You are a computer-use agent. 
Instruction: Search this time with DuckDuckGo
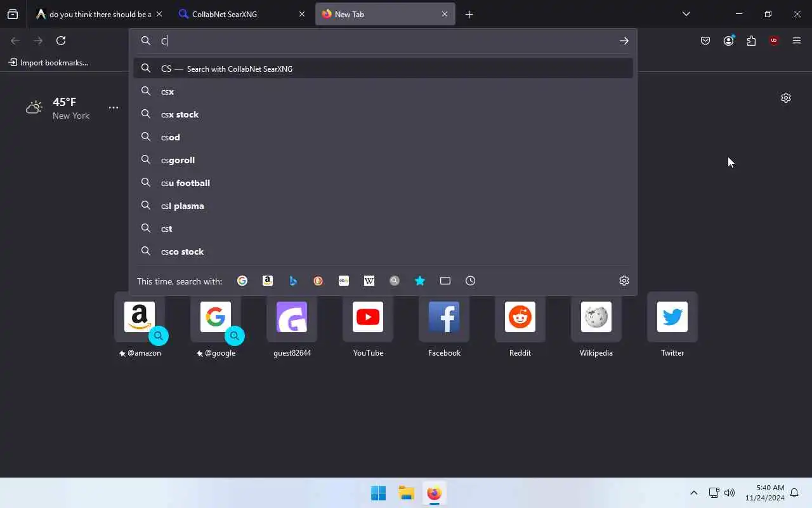coord(318,281)
